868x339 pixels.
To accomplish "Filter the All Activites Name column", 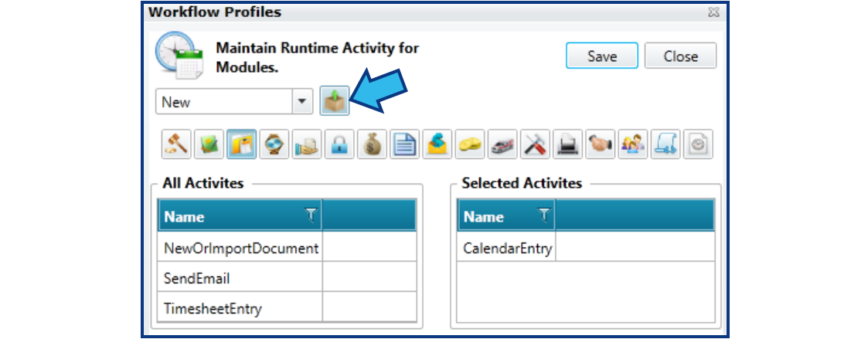I will click(311, 215).
